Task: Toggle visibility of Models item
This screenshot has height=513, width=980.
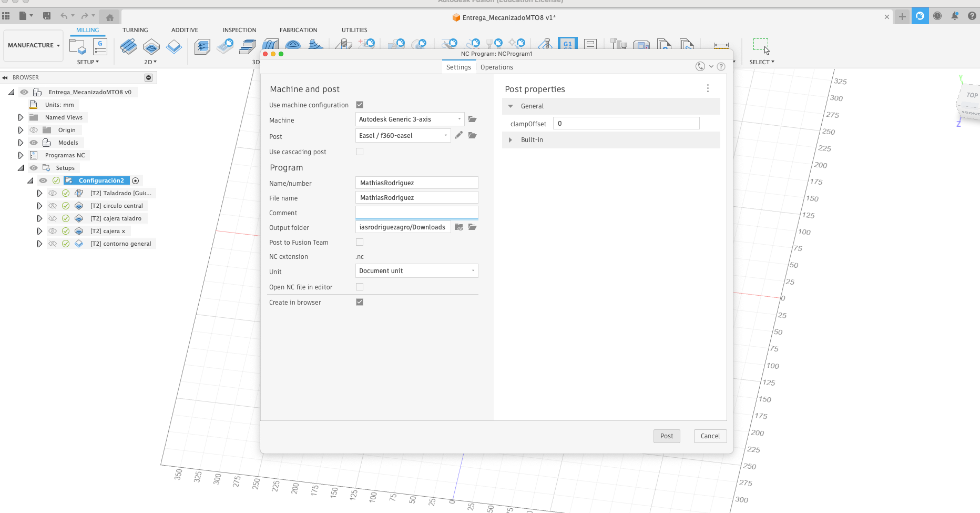Action: tap(34, 143)
